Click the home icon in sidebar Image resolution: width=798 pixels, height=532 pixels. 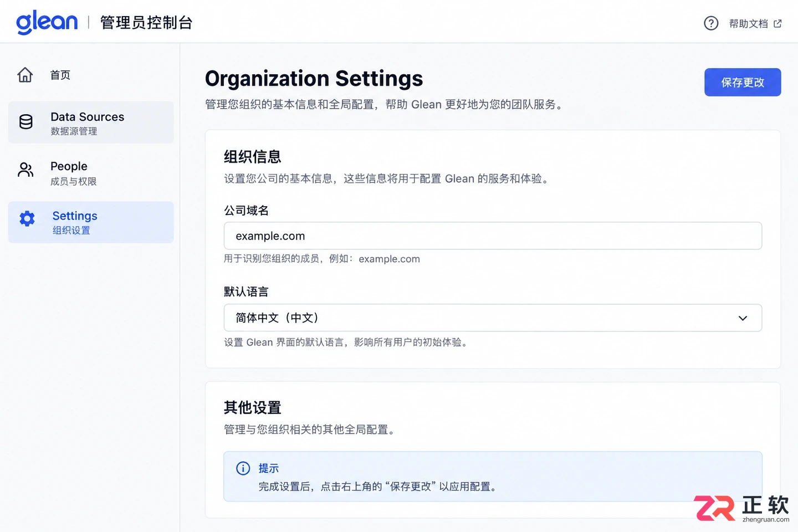[x=25, y=75]
